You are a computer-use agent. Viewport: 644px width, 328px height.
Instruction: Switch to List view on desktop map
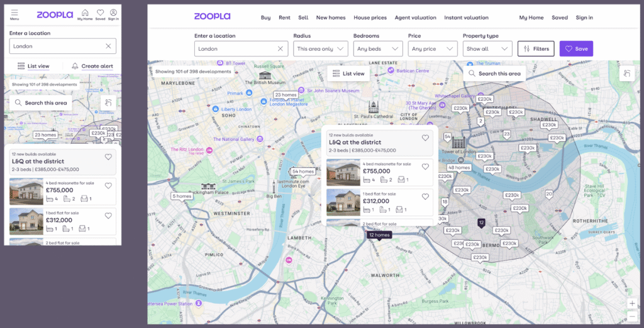348,74
